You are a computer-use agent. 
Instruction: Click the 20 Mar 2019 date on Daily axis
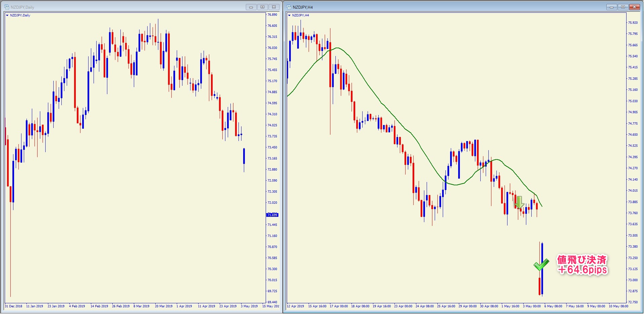tap(164, 306)
